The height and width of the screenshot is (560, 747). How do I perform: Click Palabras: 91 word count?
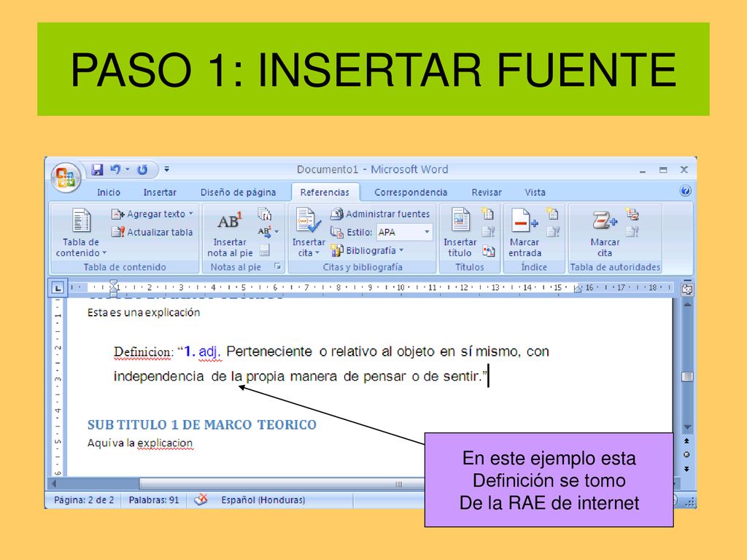[x=154, y=500]
